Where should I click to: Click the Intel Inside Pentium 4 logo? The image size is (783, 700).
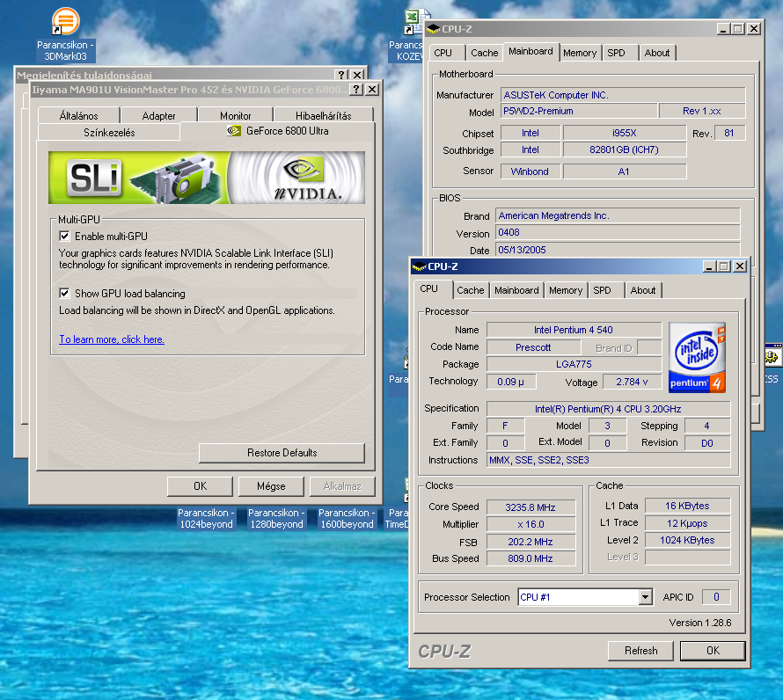(x=697, y=358)
